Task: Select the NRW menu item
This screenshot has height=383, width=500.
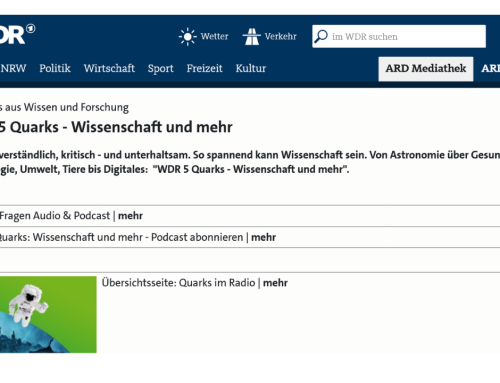Action: [13, 68]
